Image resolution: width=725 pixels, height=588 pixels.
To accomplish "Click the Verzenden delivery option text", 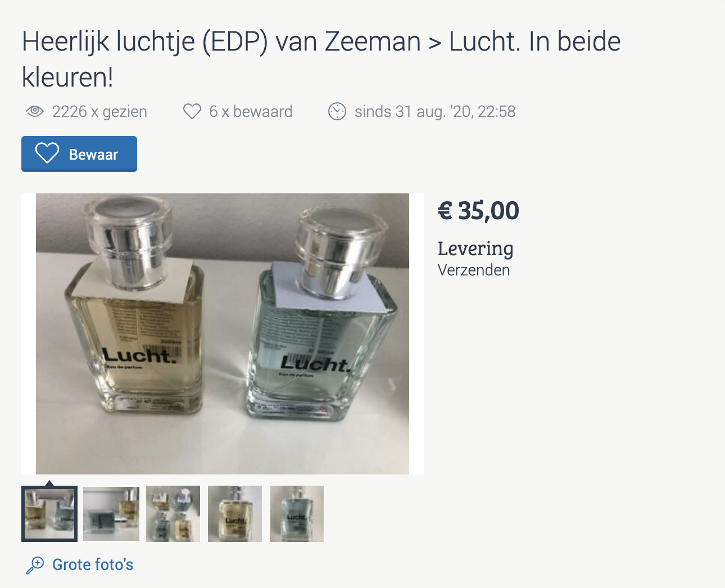I will click(x=474, y=270).
